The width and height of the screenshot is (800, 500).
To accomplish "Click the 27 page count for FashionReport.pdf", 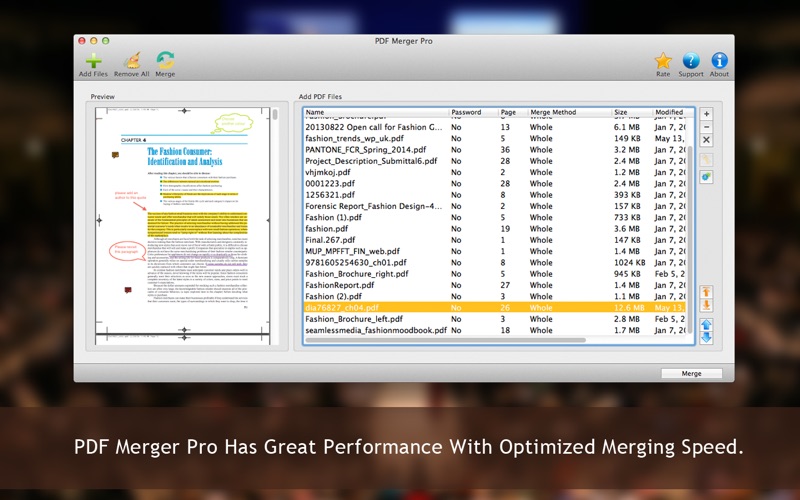I will point(505,285).
